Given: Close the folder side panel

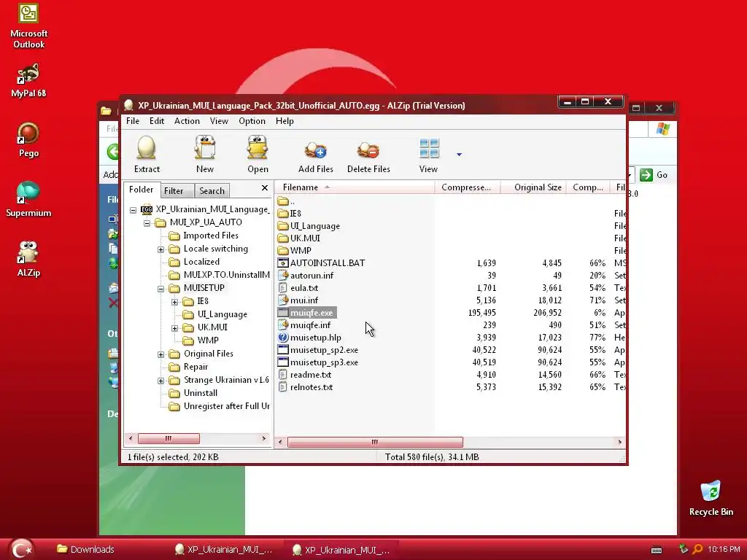Looking at the screenshot, I should [265, 188].
